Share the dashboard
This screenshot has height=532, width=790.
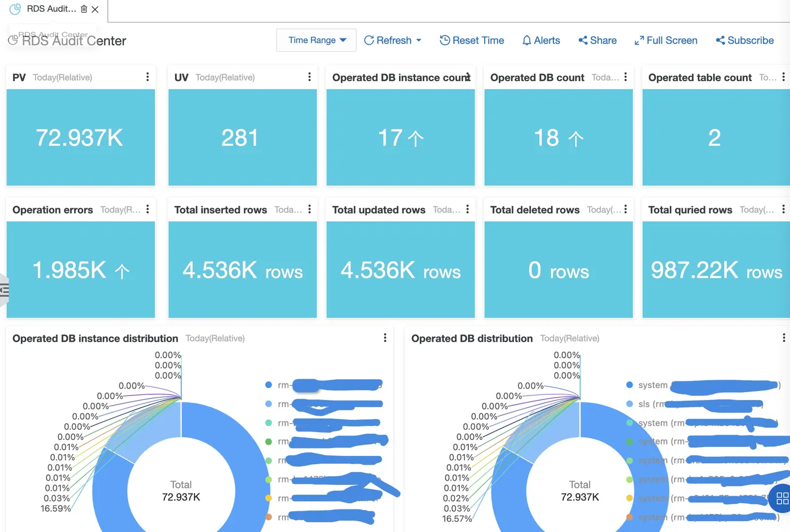(597, 40)
